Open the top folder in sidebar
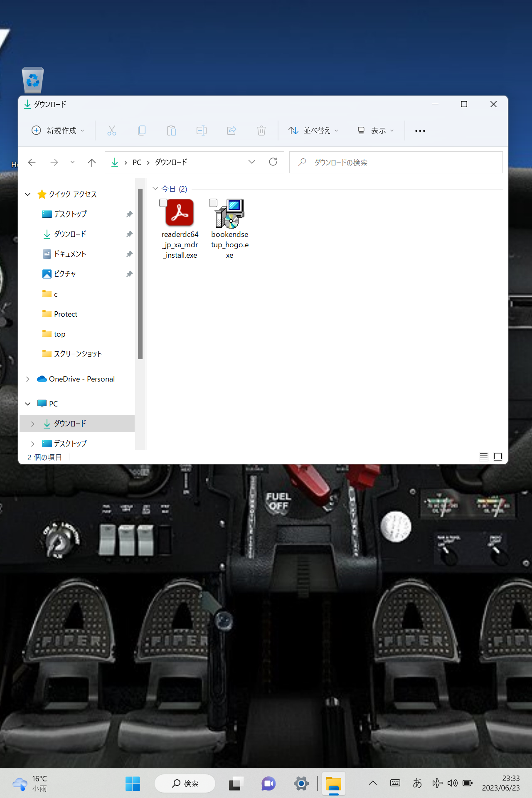This screenshot has height=798, width=532. coord(59,334)
